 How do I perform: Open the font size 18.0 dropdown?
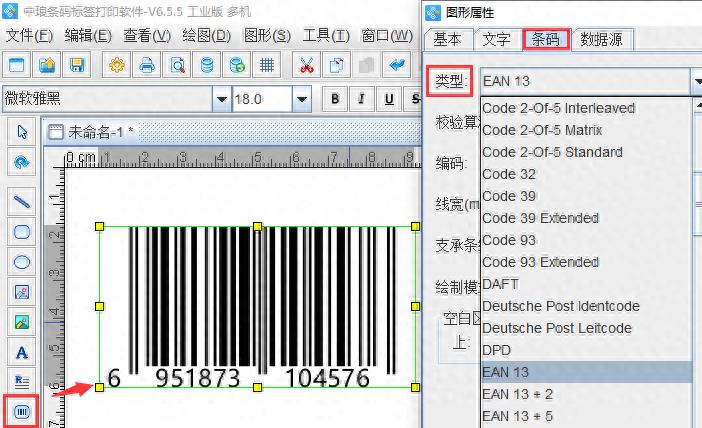coord(303,99)
